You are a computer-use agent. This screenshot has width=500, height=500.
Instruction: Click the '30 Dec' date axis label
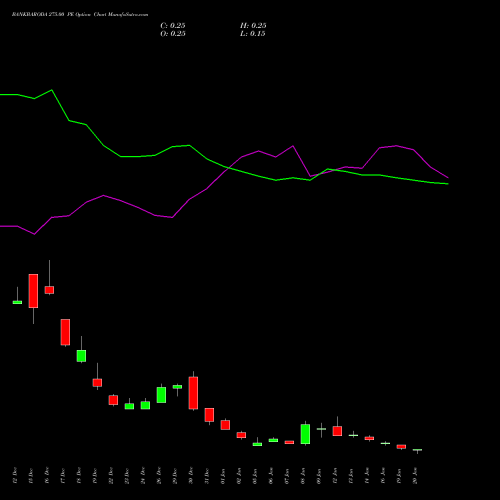191,476
